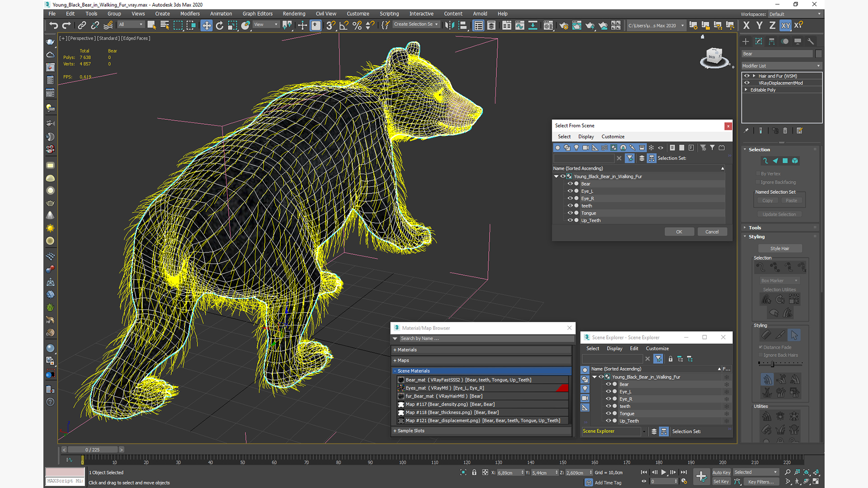This screenshot has height=488, width=868.
Task: Click Pin Stack icon below modifier stack
Action: (x=746, y=131)
